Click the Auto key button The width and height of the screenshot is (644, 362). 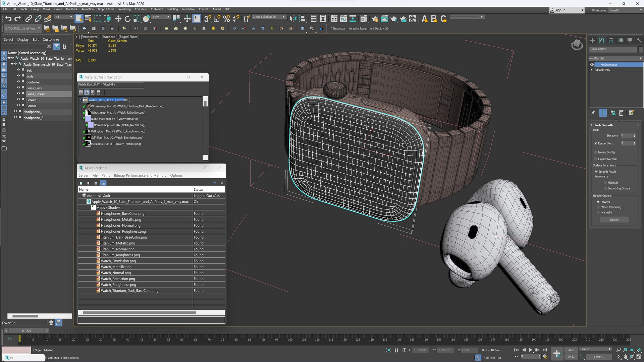(x=571, y=350)
